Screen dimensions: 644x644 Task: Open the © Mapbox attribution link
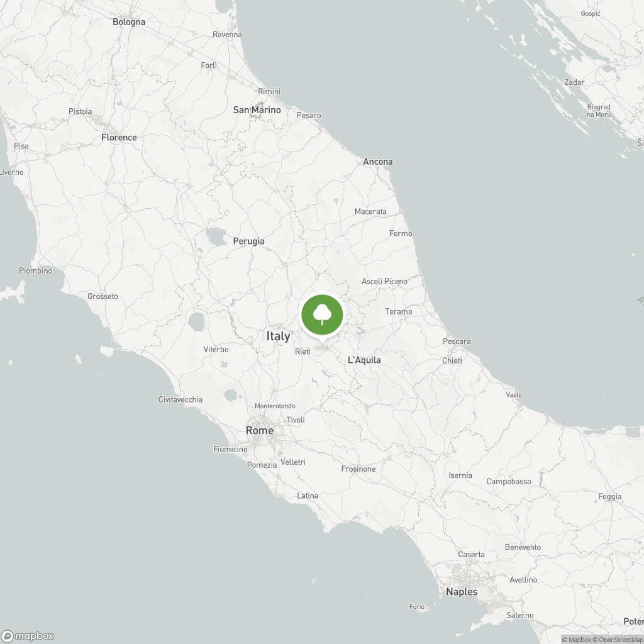pos(577,640)
